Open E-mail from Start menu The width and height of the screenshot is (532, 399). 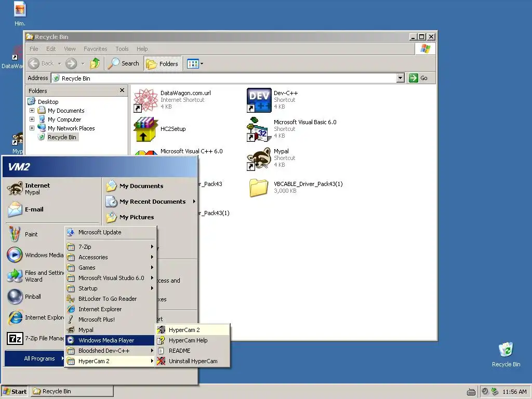(54, 209)
